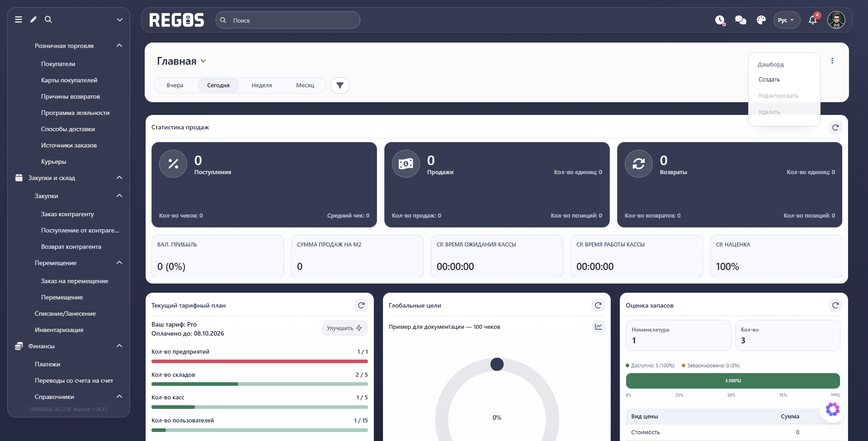The height and width of the screenshot is (441, 868).
Task: Click the Поиск search field
Action: point(288,20)
